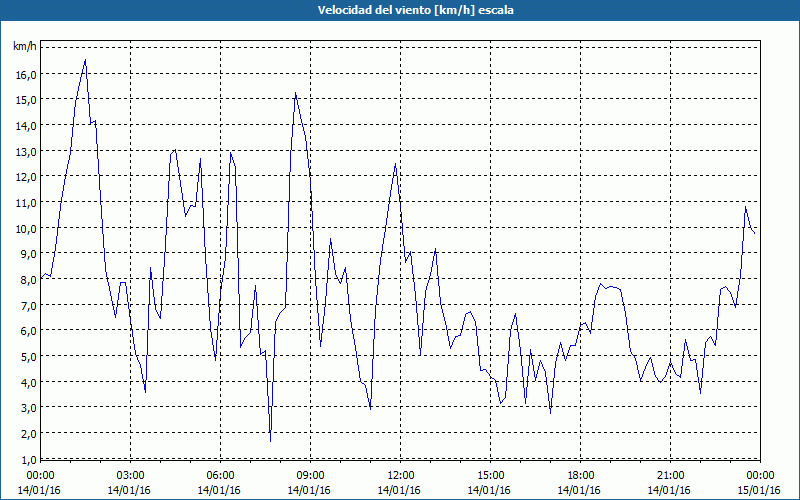Viewport: 800px width, 500px height.
Task: Click the 18:00 time label
Action: click(x=580, y=476)
